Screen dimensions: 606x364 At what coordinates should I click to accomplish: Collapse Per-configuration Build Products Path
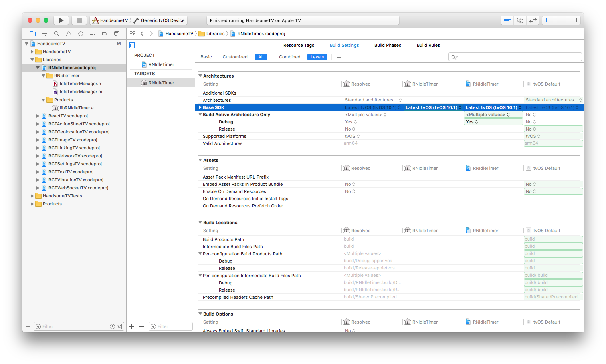pyautogui.click(x=200, y=254)
